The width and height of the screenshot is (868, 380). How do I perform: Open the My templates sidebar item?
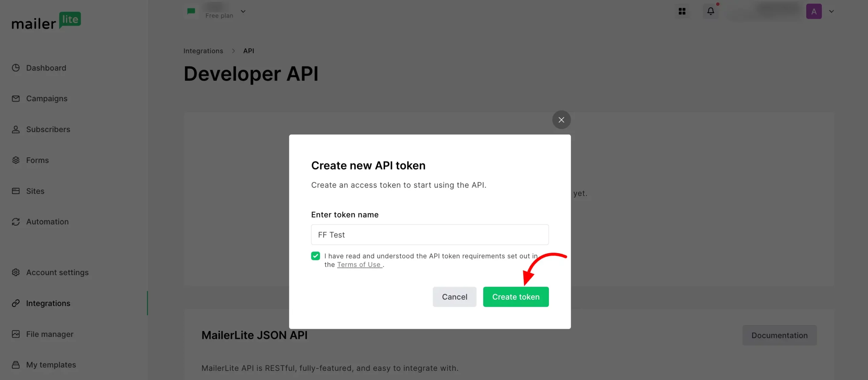51,365
